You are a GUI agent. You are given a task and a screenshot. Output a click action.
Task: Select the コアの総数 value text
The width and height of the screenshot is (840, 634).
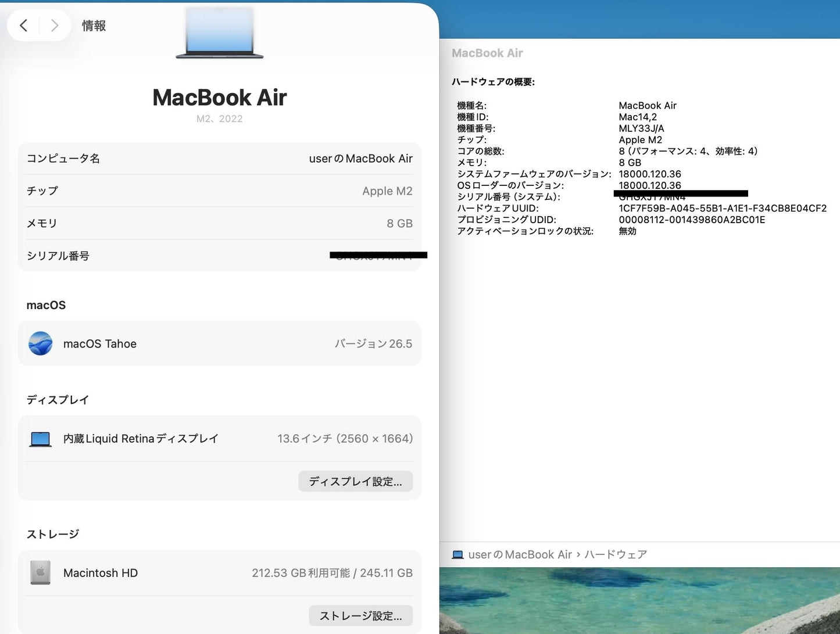pos(688,151)
